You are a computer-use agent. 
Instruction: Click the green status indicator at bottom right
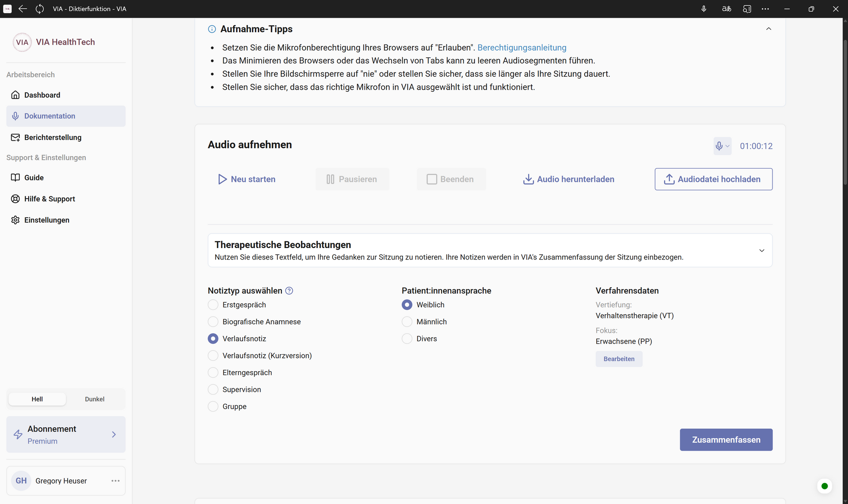(824, 486)
